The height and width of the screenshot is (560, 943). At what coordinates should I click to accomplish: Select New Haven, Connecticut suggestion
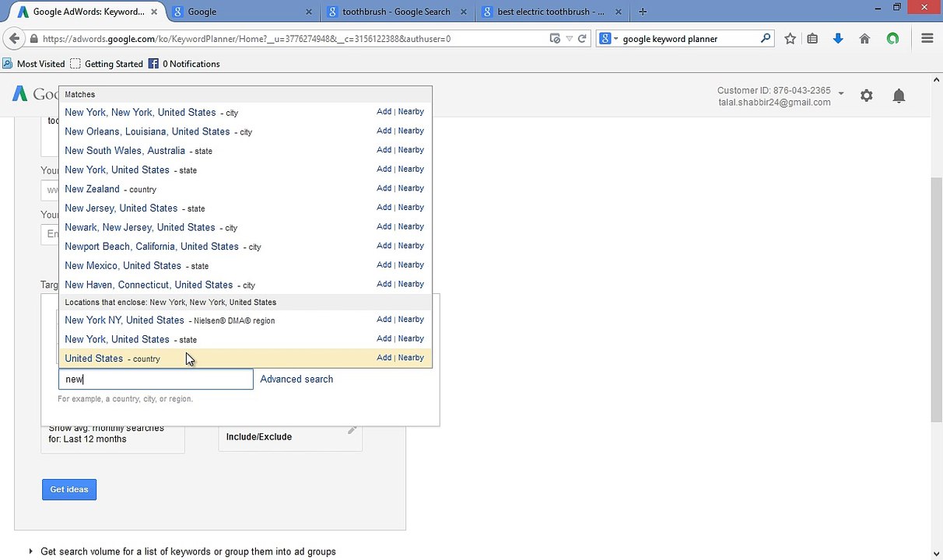[149, 285]
